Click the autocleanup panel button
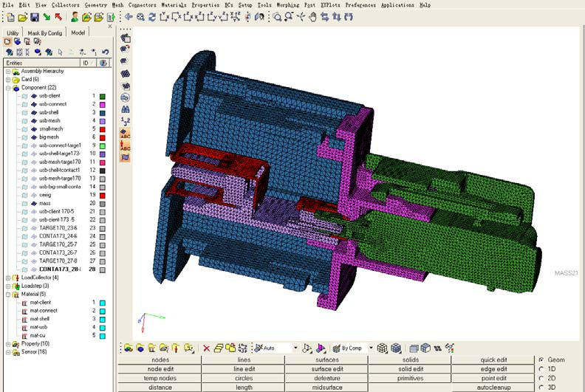This screenshot has height=392, width=585. click(493, 388)
